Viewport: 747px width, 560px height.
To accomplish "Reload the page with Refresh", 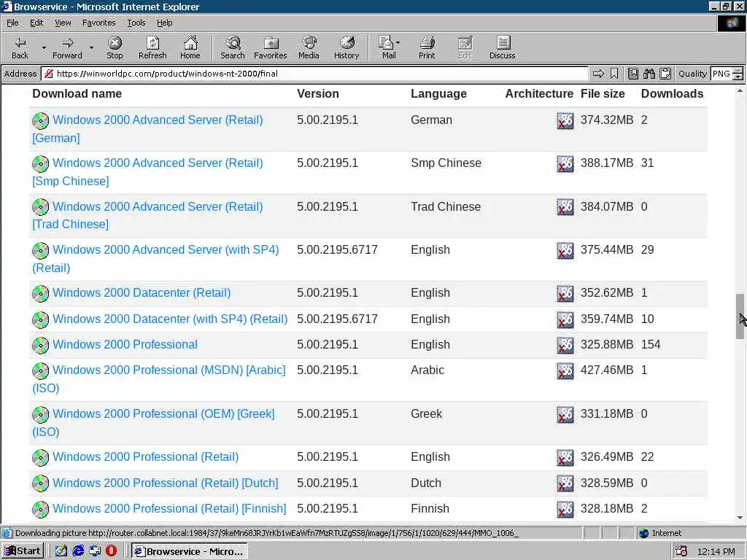I will tap(152, 47).
